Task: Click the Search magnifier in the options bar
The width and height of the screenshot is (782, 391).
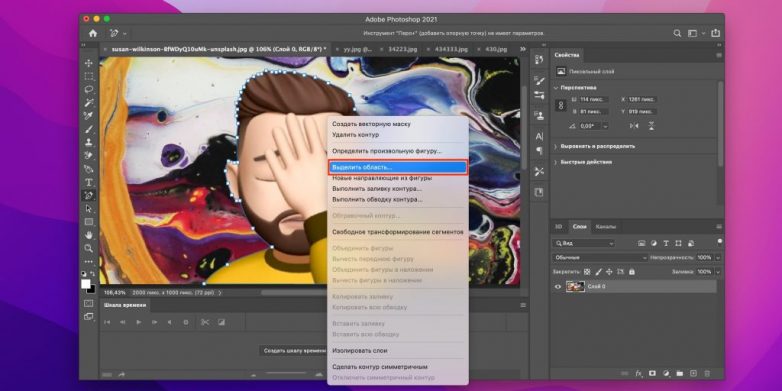Action: pyautogui.click(x=677, y=33)
